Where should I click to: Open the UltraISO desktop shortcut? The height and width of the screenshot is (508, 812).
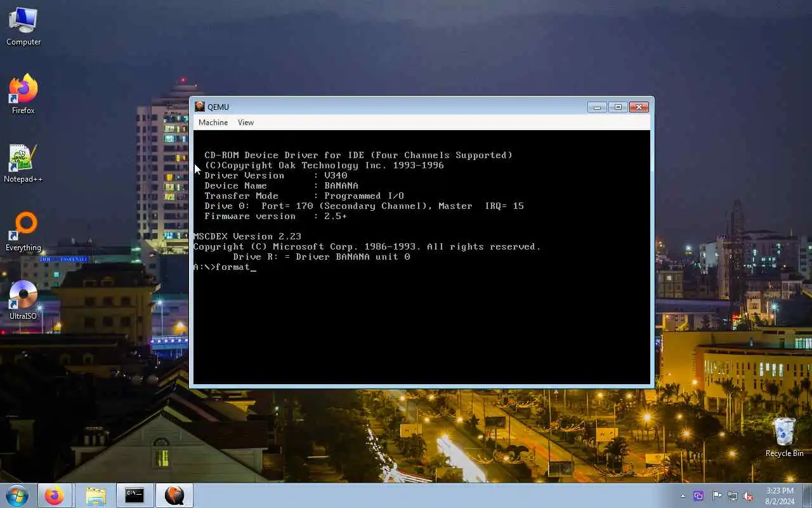coord(23,300)
